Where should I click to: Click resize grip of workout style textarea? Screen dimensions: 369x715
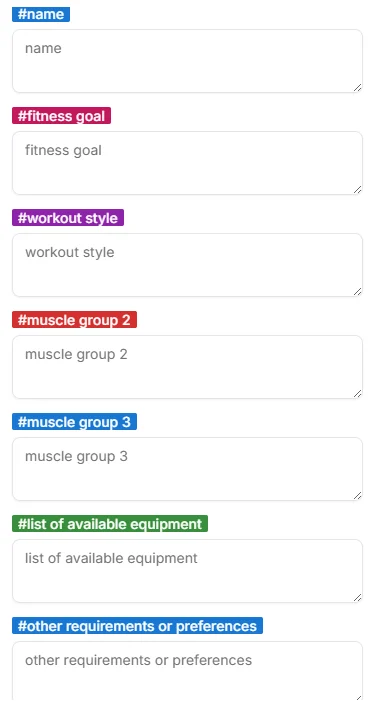(x=358, y=291)
